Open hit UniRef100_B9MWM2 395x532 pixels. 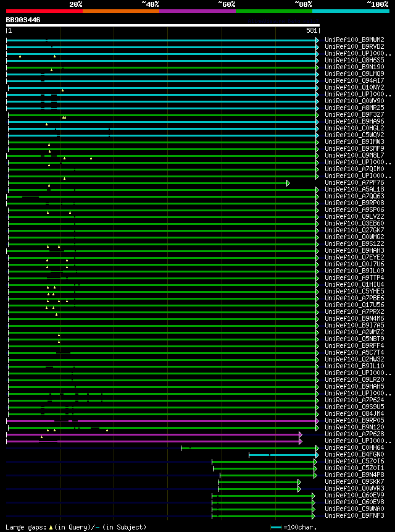354,40
